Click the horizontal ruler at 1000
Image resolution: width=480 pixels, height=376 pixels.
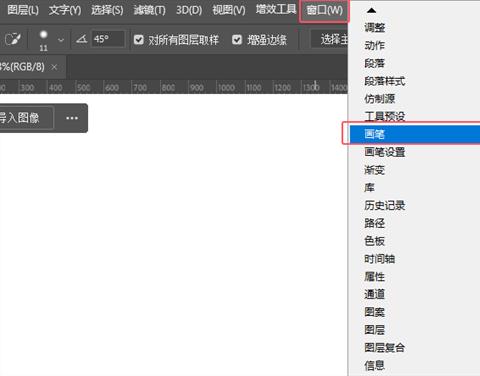coord(226,88)
